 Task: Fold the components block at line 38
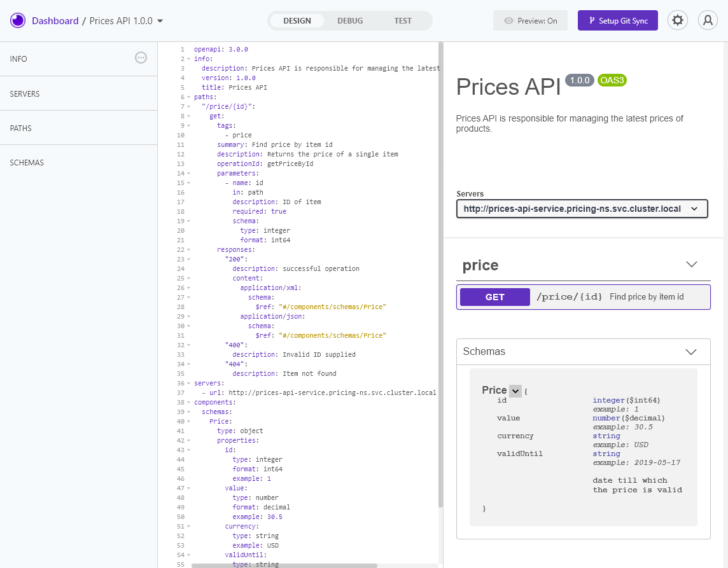(188, 403)
